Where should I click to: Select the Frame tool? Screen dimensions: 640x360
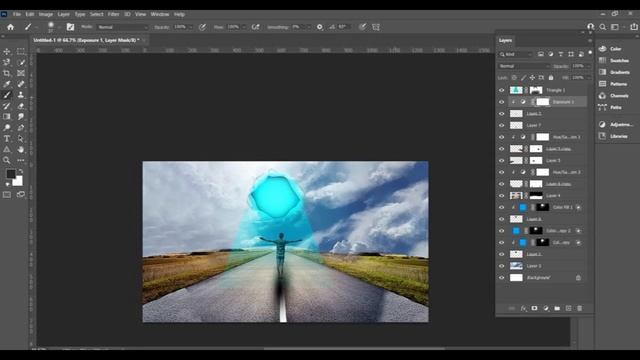20,73
